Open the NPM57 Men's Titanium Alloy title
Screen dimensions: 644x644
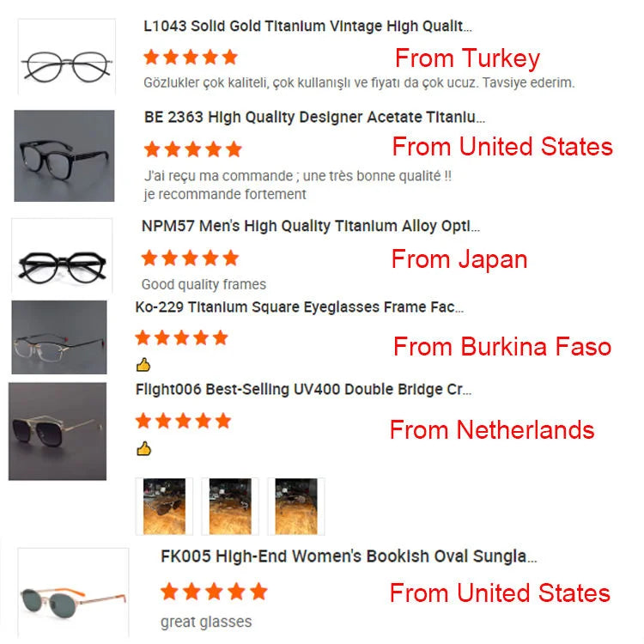[311, 226]
